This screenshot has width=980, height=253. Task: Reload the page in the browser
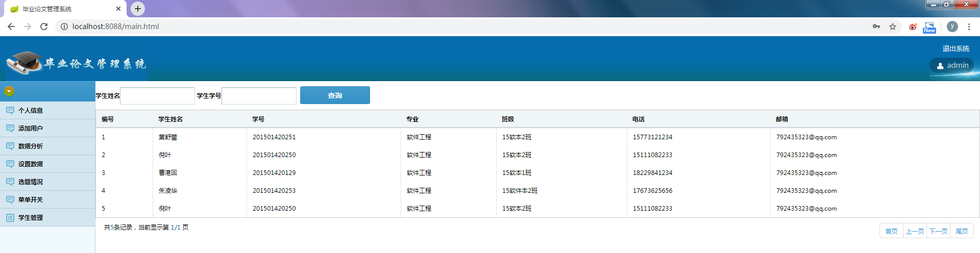point(44,27)
